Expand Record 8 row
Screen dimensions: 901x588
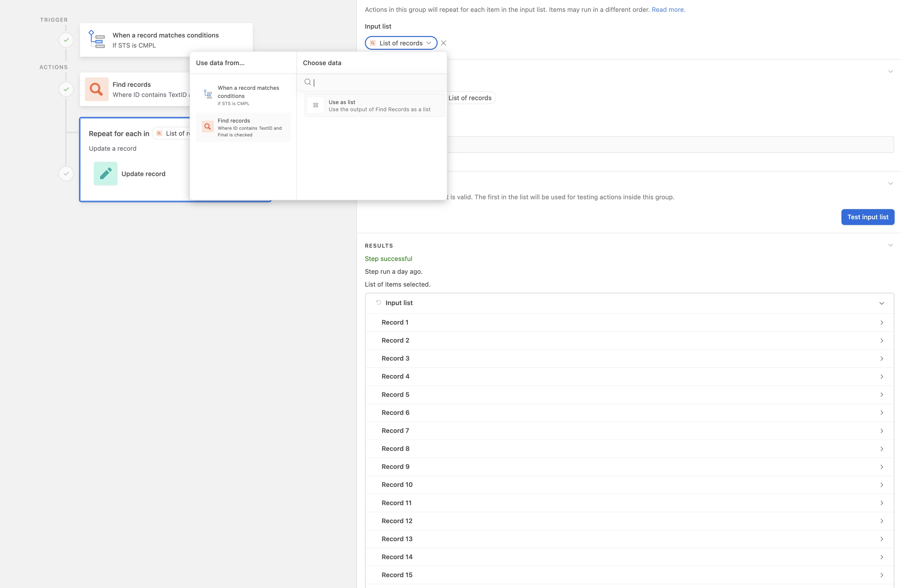881,449
